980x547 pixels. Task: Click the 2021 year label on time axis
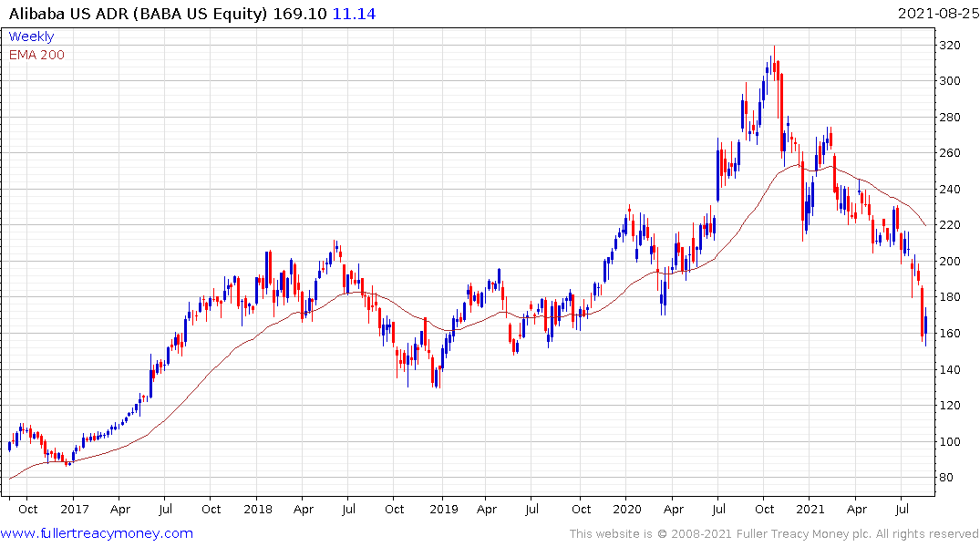810,510
